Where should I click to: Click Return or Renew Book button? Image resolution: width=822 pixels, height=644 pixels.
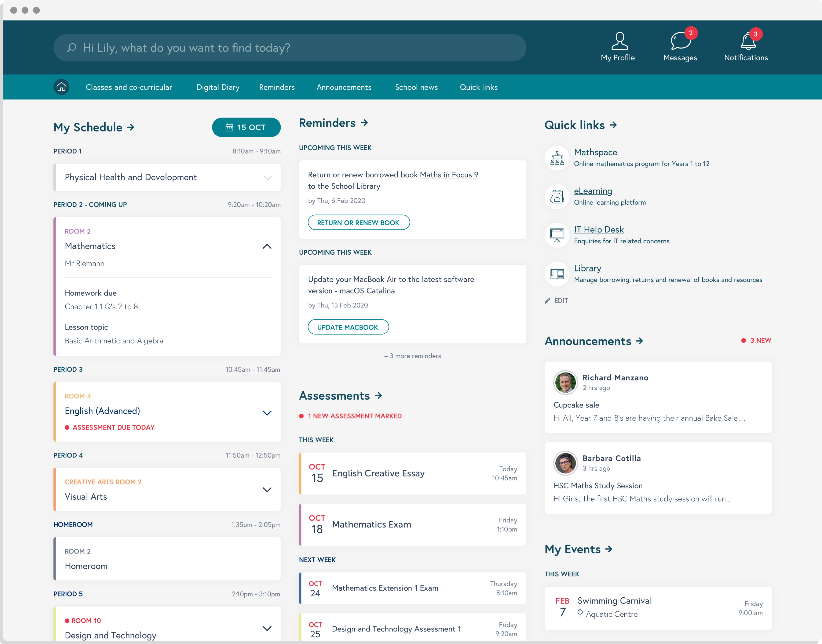(x=358, y=222)
